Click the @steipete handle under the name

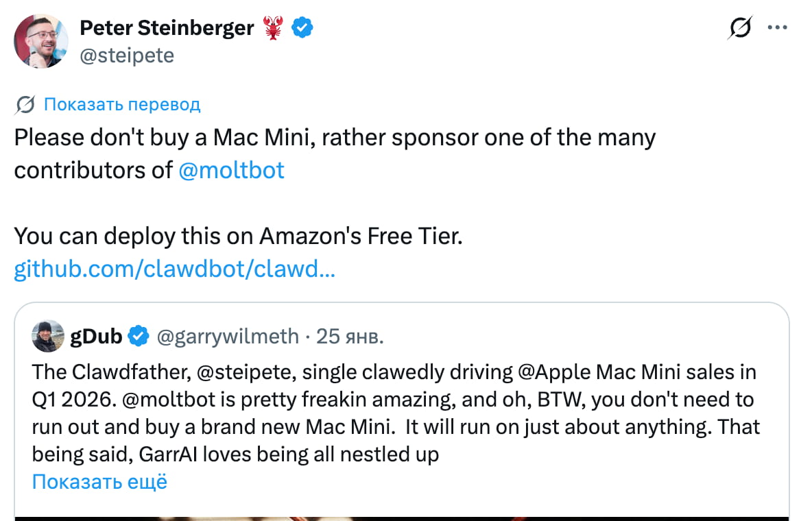pyautogui.click(x=128, y=55)
